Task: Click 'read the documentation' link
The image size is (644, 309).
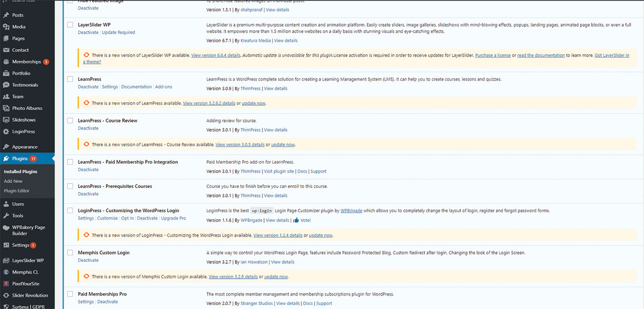Action: [541, 56]
